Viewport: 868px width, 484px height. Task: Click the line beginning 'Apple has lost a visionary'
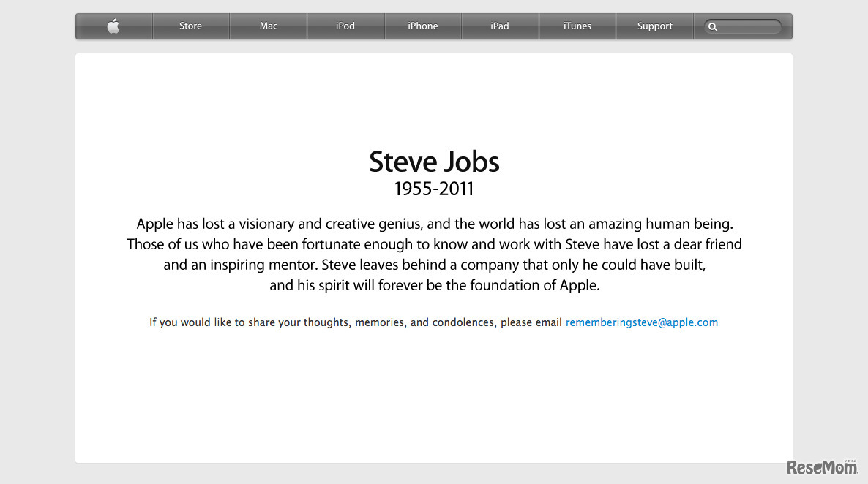[435, 224]
